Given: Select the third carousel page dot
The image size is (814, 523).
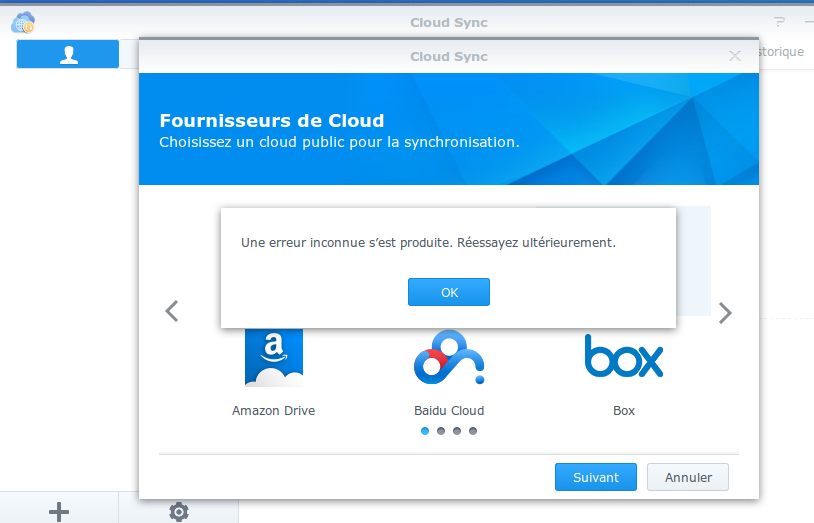Looking at the screenshot, I should [457, 431].
